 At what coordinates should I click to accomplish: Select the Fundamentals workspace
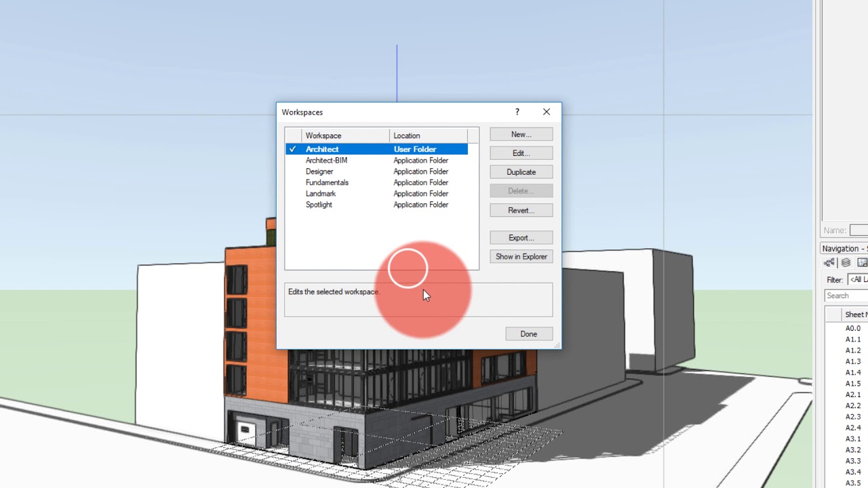[x=376, y=182]
